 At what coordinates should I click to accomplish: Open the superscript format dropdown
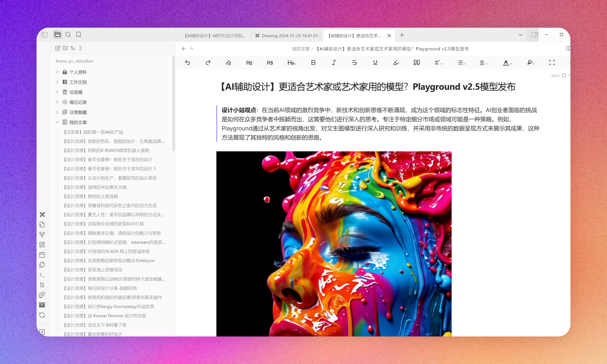pyautogui.click(x=438, y=63)
